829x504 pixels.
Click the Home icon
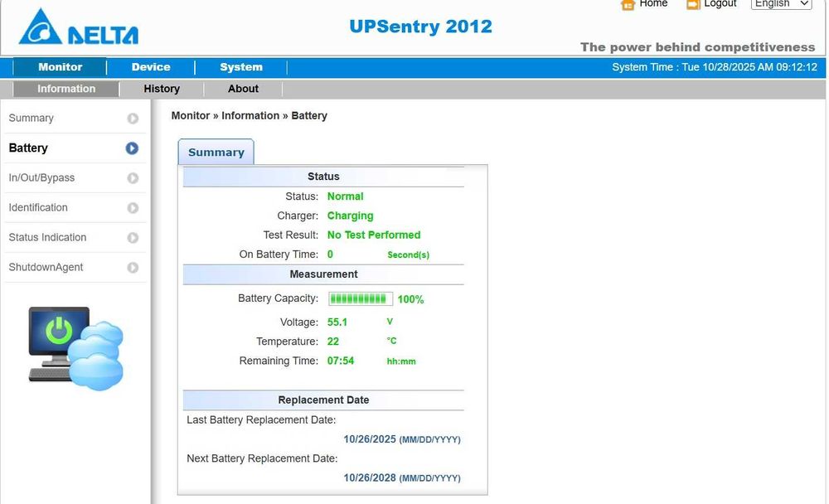(x=628, y=5)
